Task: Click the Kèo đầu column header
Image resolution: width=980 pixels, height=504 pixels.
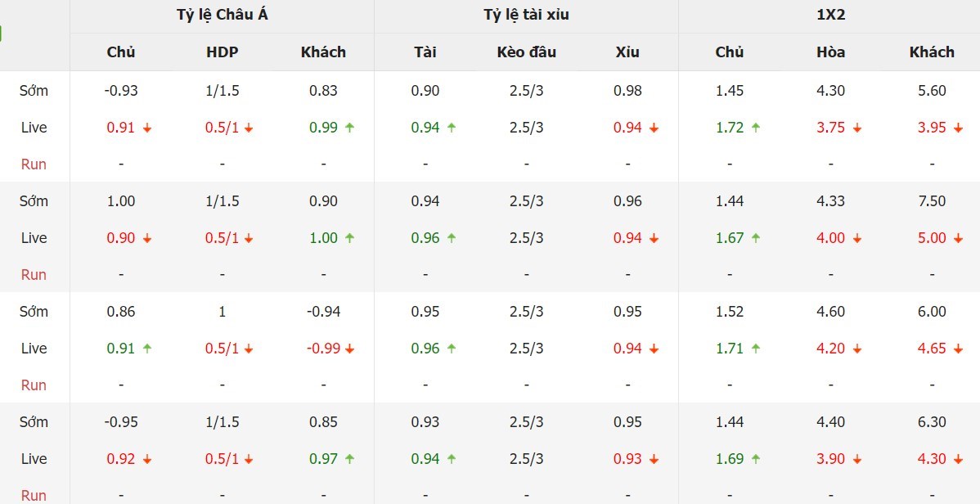Action: click(526, 52)
